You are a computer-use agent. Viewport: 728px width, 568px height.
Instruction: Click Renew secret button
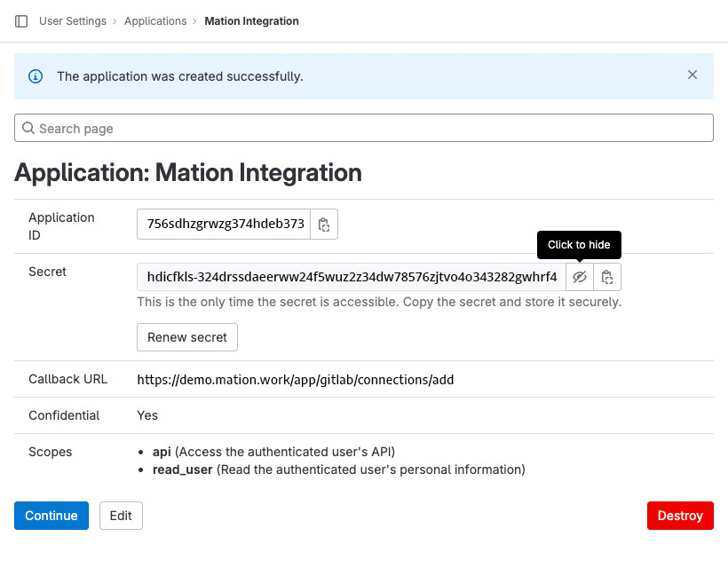pyautogui.click(x=187, y=337)
